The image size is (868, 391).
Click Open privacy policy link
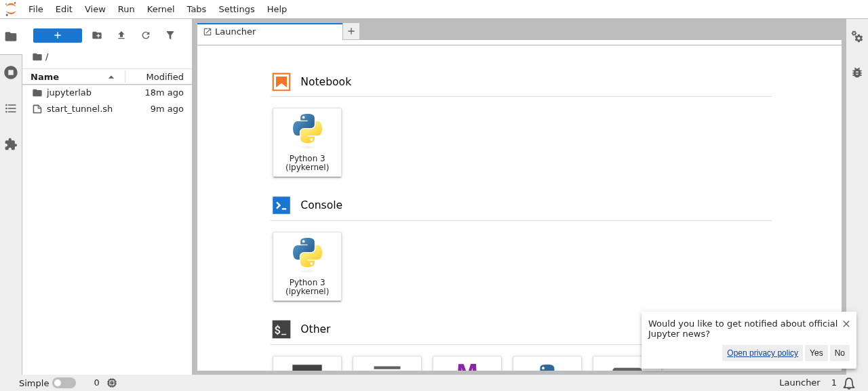point(762,353)
